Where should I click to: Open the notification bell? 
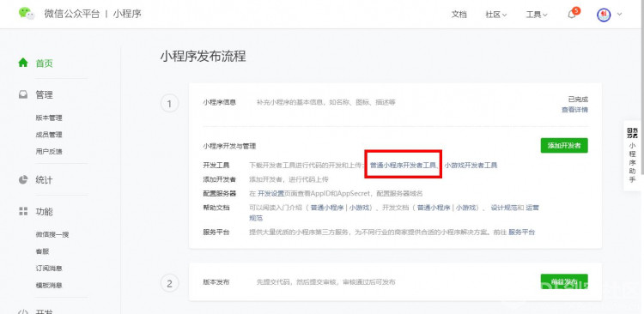click(x=572, y=15)
